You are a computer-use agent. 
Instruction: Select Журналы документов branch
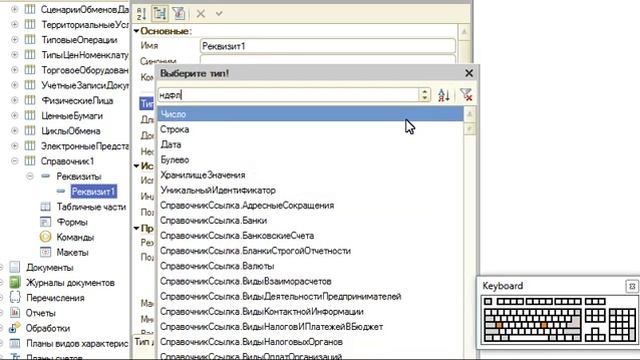point(70,283)
